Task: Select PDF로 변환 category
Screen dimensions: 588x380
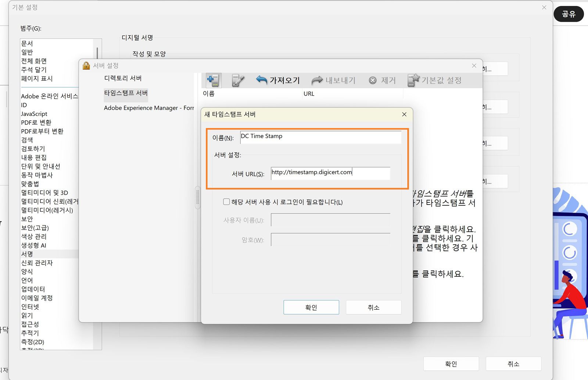Action: pos(36,122)
